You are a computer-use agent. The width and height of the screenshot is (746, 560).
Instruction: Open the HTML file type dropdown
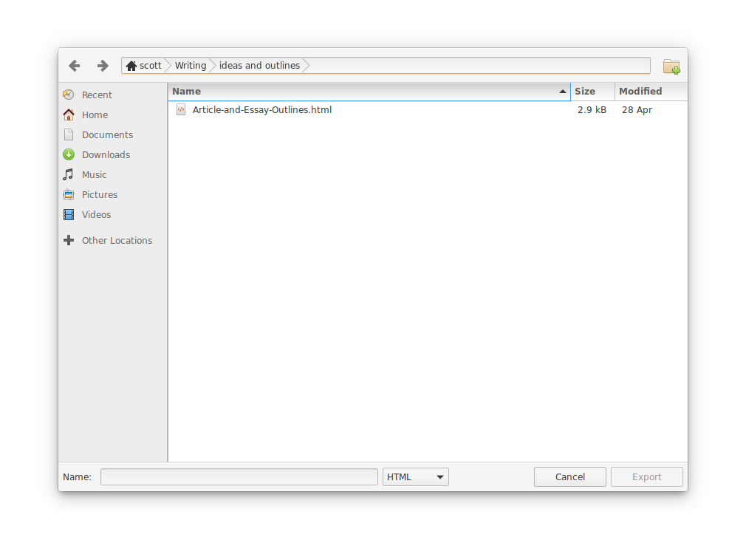pos(415,477)
